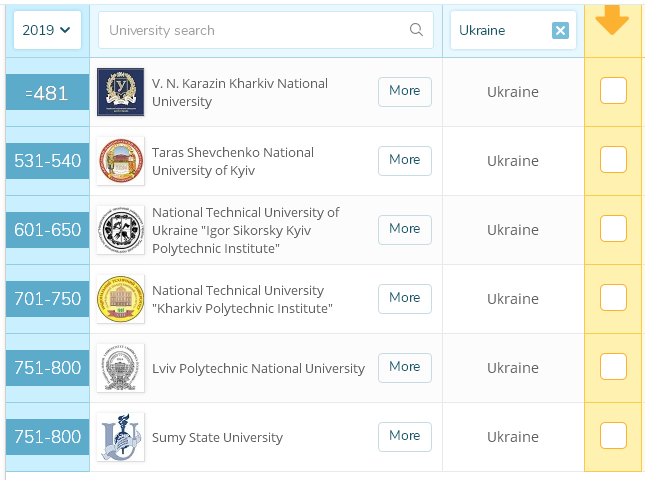Click the orange down arrow icon
This screenshot has height=480, width=645.
pos(612,20)
